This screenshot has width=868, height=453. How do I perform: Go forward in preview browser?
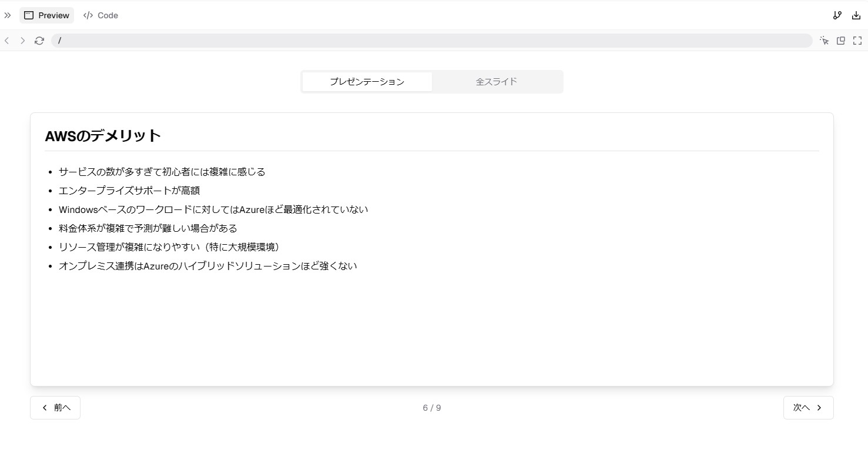(23, 41)
